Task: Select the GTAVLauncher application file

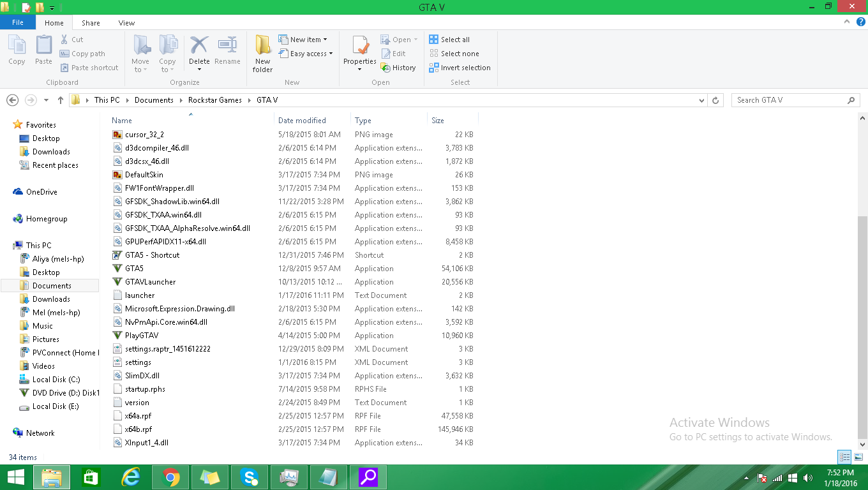Action: [x=150, y=282]
